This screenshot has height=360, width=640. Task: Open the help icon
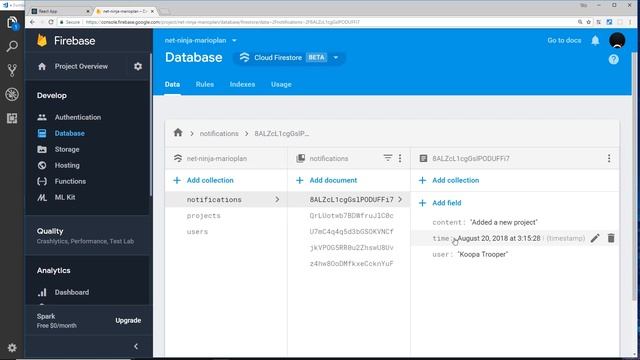(x=613, y=59)
